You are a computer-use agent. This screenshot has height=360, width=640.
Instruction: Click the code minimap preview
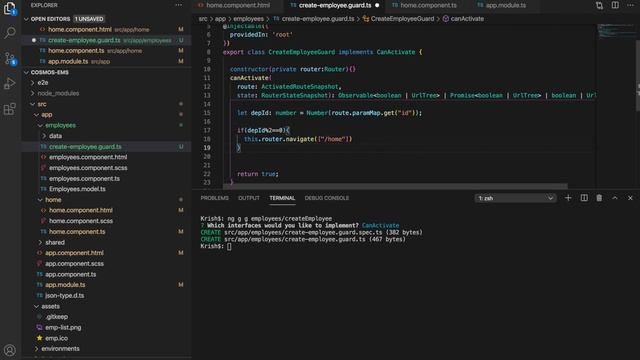tap(616, 31)
